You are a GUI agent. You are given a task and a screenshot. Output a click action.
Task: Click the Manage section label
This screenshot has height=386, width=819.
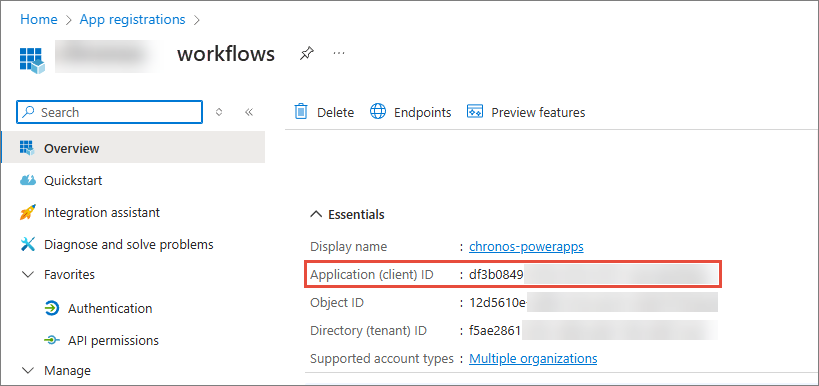[x=67, y=371]
